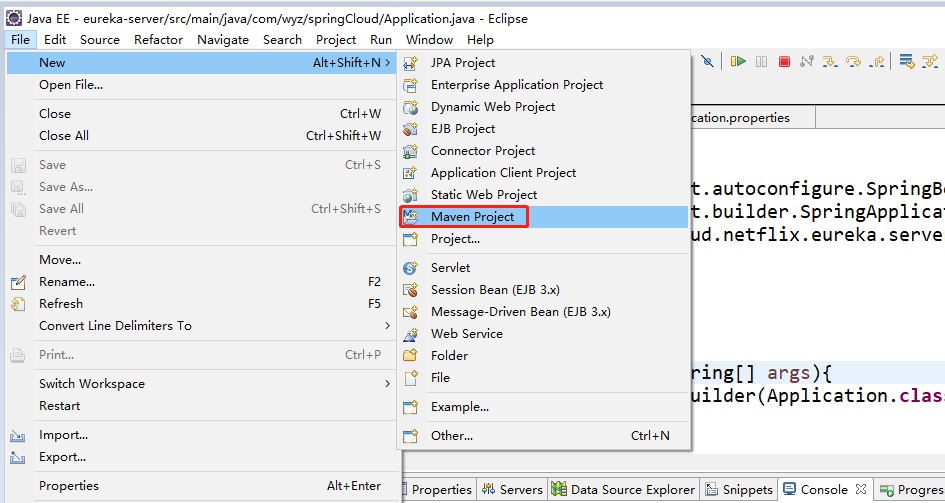
Task: Open the Window menu
Action: pyautogui.click(x=429, y=40)
